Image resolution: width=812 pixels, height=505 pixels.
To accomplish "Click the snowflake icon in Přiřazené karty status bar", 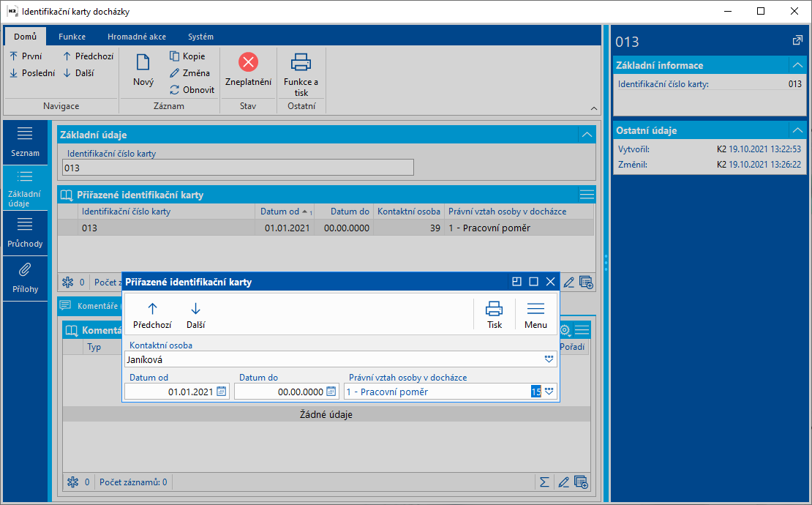I will point(68,283).
